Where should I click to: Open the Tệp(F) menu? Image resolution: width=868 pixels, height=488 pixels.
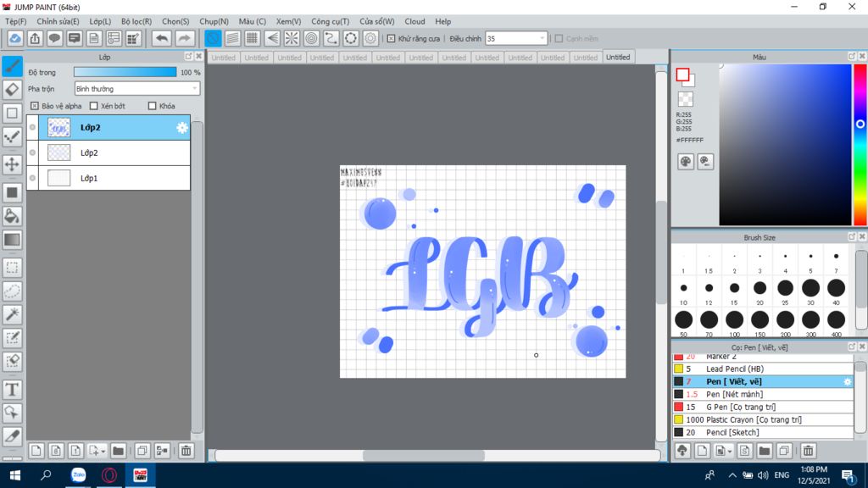coord(15,21)
